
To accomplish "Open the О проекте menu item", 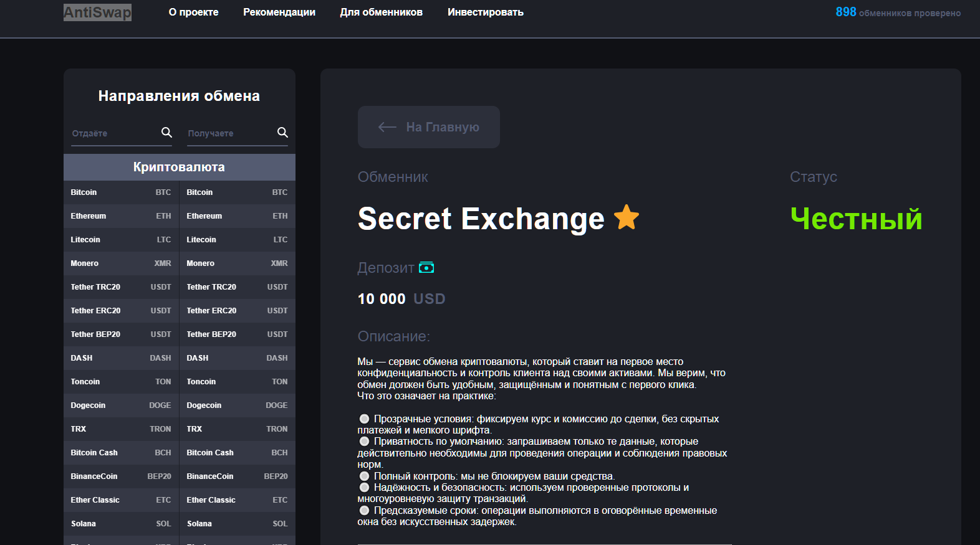I will point(193,12).
